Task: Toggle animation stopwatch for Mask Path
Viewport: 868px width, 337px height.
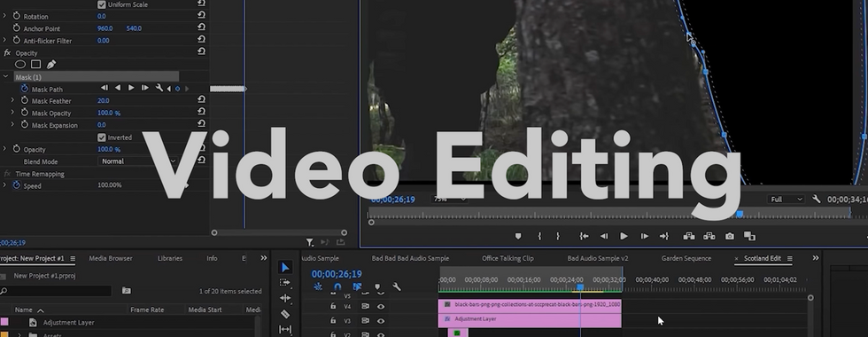Action: tap(25, 89)
